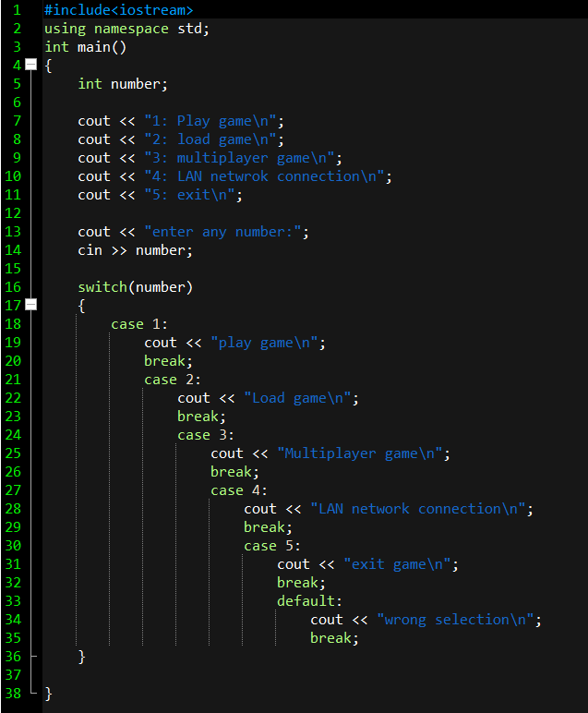Click the string "Multiplayer game\n"
588x713 pixels.
(360, 453)
